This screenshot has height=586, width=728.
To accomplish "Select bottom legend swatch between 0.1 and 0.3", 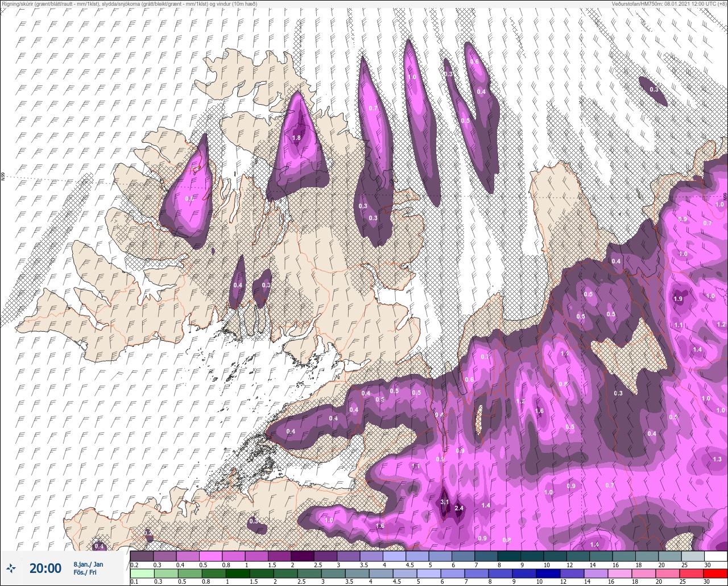I will click(x=142, y=573).
